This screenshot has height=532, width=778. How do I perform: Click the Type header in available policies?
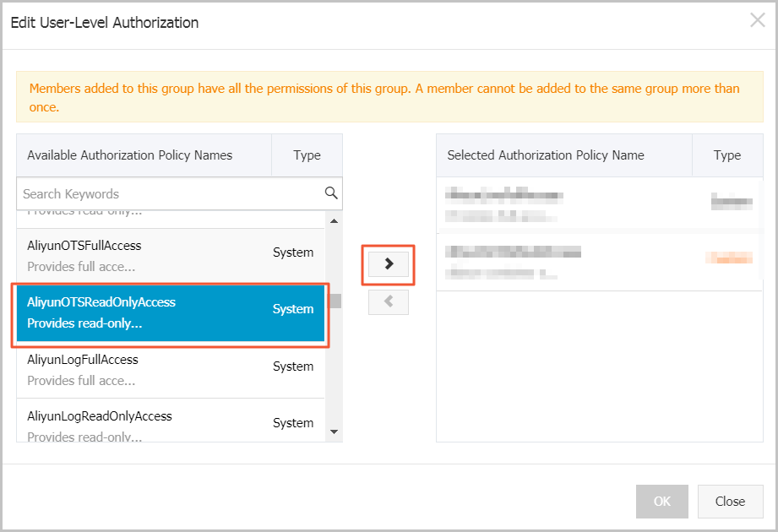307,155
